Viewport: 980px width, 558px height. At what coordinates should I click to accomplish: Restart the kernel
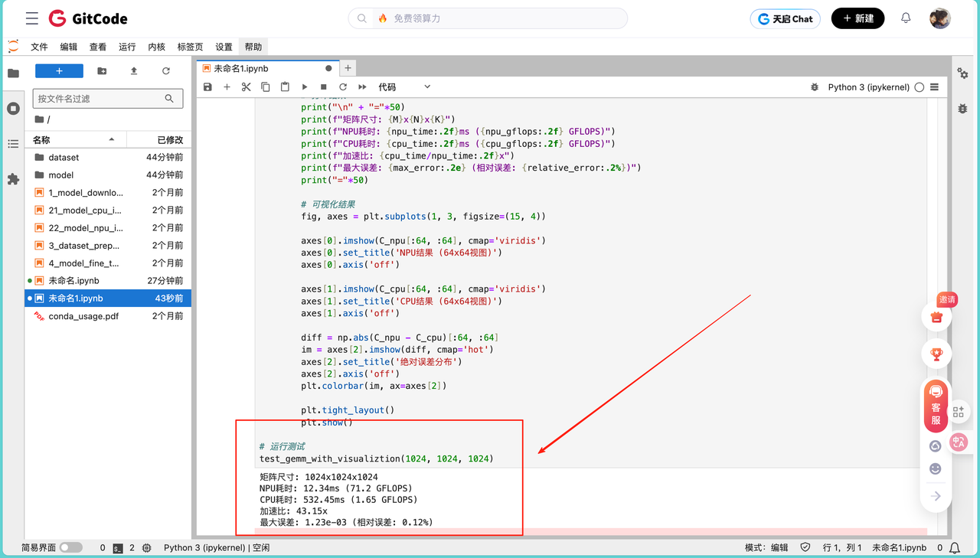tap(343, 87)
